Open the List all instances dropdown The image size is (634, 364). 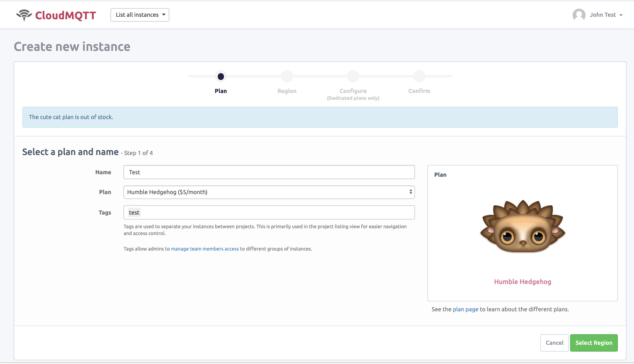pos(140,15)
